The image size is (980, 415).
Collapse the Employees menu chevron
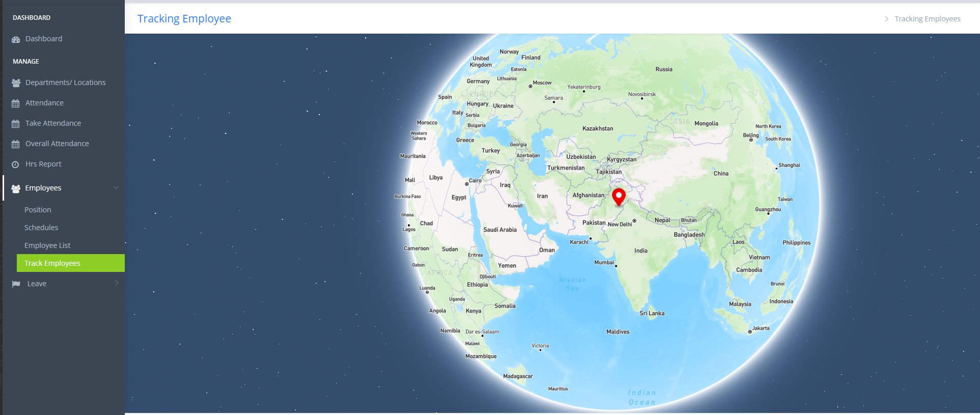(x=116, y=188)
